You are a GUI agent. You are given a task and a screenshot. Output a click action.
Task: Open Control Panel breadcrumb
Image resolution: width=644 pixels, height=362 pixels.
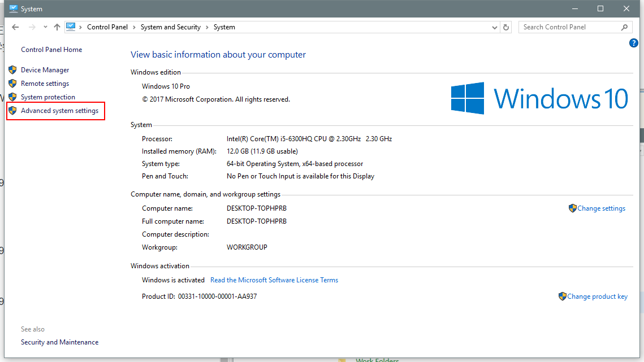(x=107, y=27)
